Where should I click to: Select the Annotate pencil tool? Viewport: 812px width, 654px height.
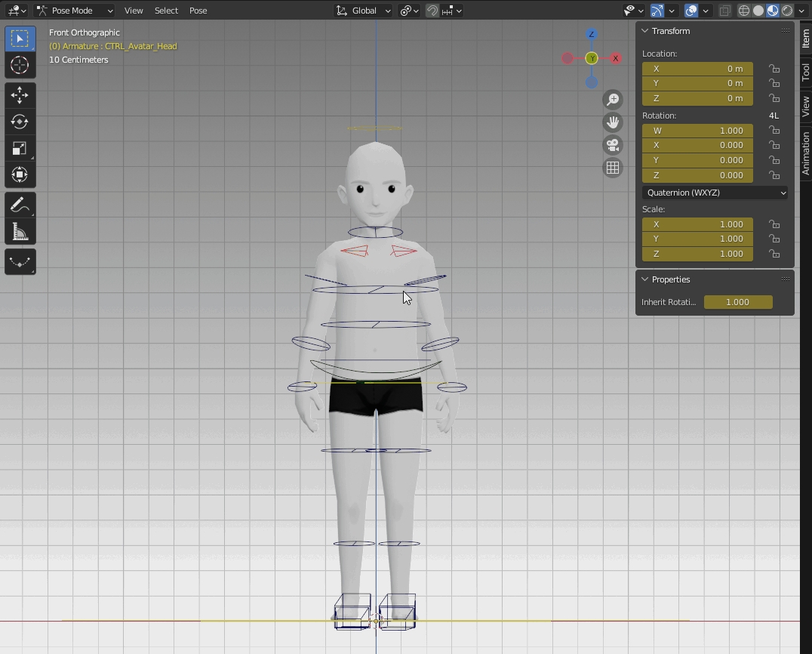[x=20, y=205]
